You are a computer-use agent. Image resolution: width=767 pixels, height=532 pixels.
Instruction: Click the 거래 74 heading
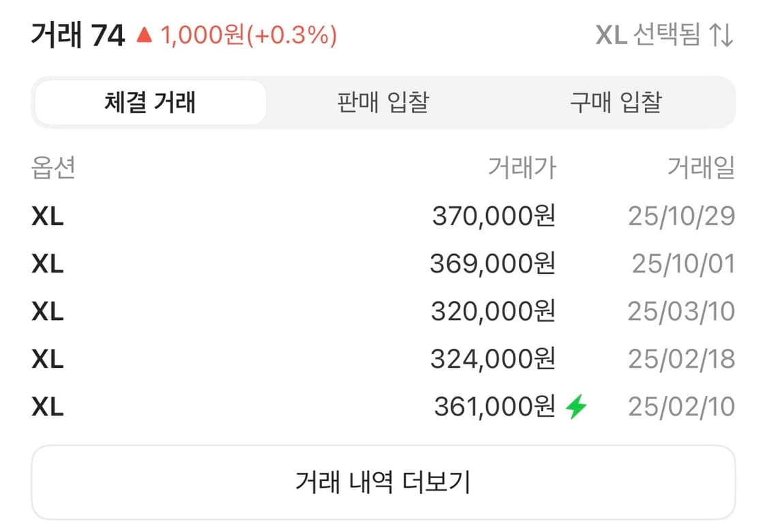click(x=77, y=33)
